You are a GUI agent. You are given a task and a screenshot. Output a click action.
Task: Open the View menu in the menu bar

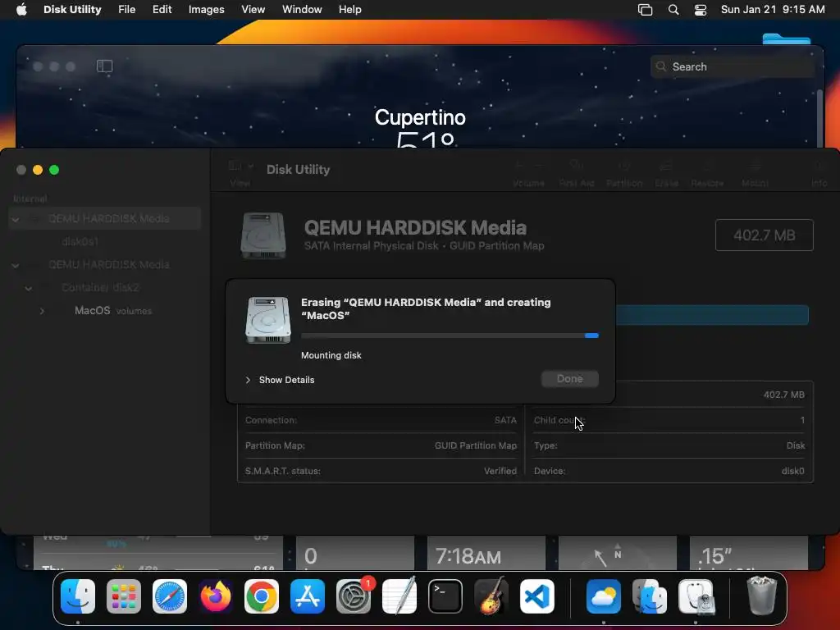click(253, 10)
